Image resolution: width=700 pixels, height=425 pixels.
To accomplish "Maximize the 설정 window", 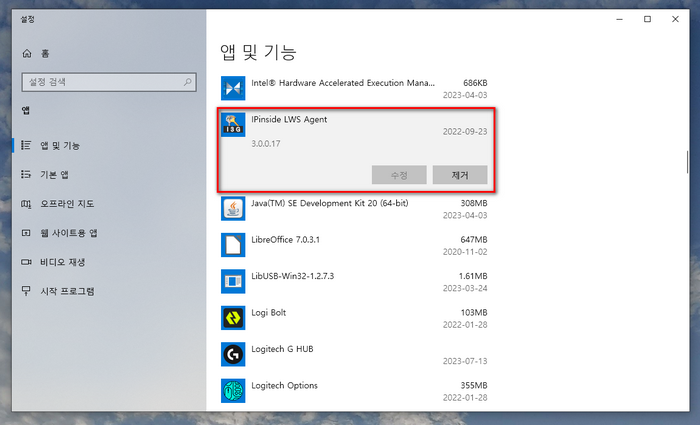I will [647, 19].
